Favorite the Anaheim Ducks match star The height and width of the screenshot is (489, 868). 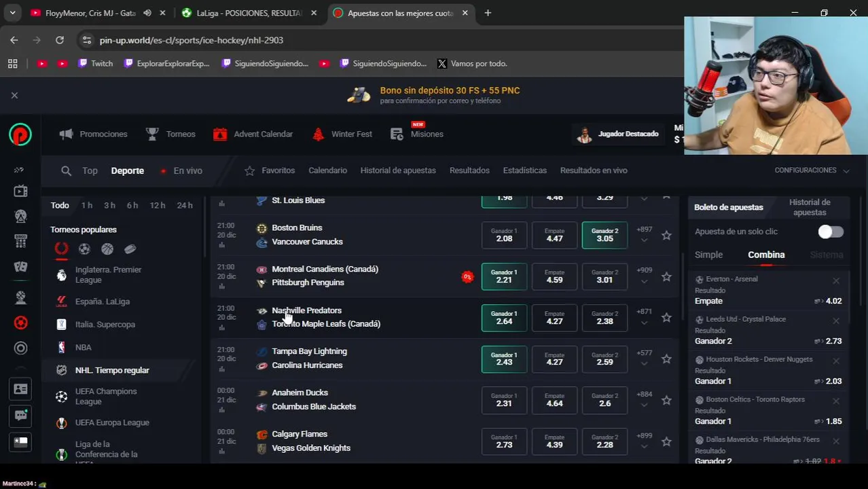[x=666, y=401]
